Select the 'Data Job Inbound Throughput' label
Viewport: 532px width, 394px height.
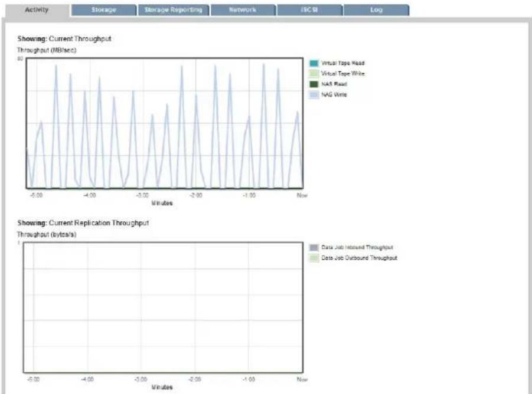(357, 247)
